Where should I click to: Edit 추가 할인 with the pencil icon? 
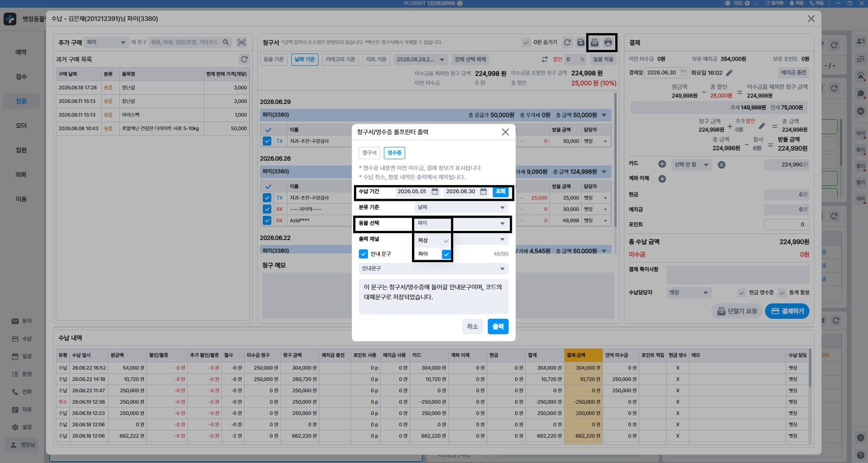(x=762, y=126)
